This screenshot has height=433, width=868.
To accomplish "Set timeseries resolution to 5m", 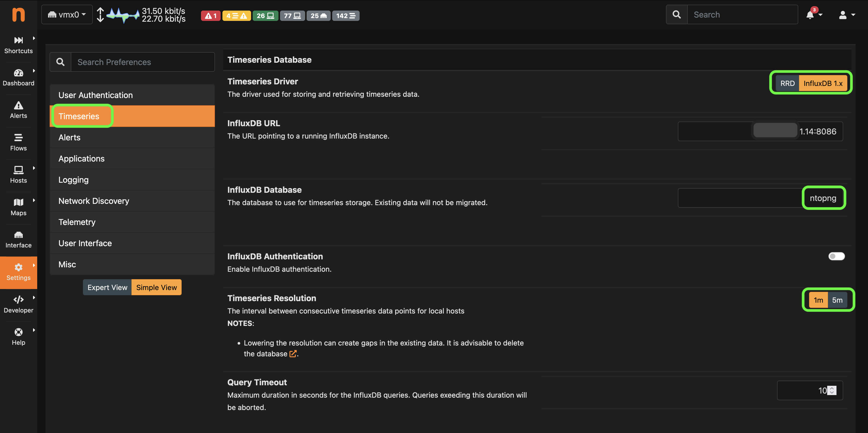I will 837,300.
